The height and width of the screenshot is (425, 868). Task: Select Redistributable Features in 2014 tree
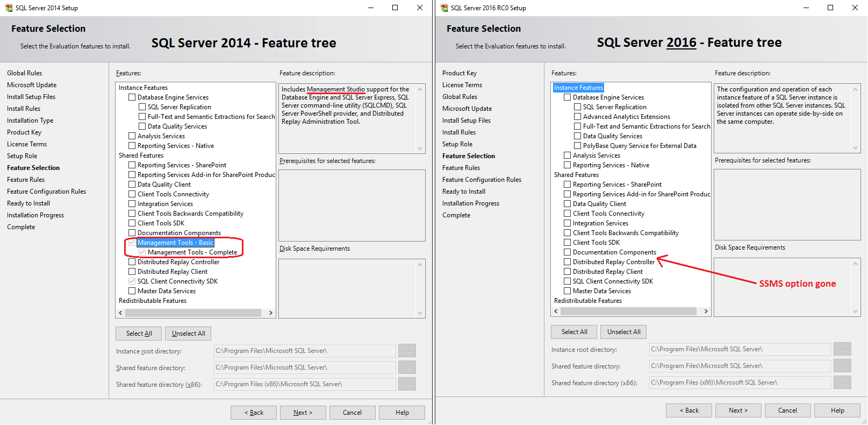point(153,301)
